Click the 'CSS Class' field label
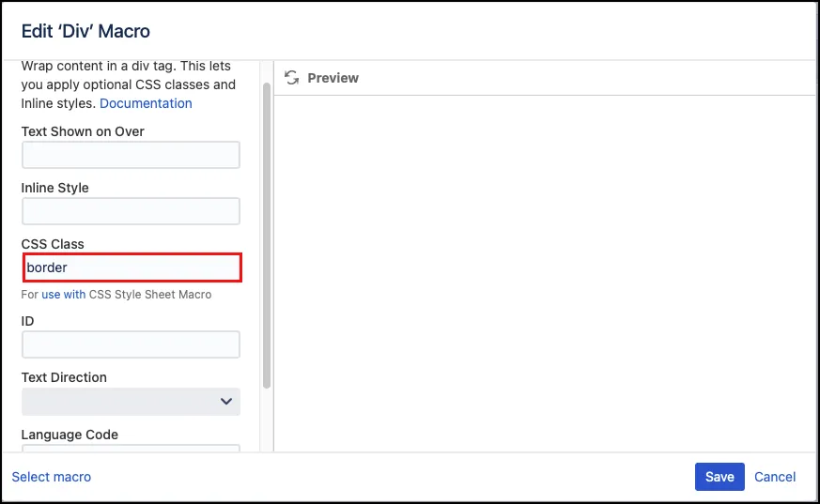Screen dimensions: 820x504 pyautogui.click(x=53, y=244)
